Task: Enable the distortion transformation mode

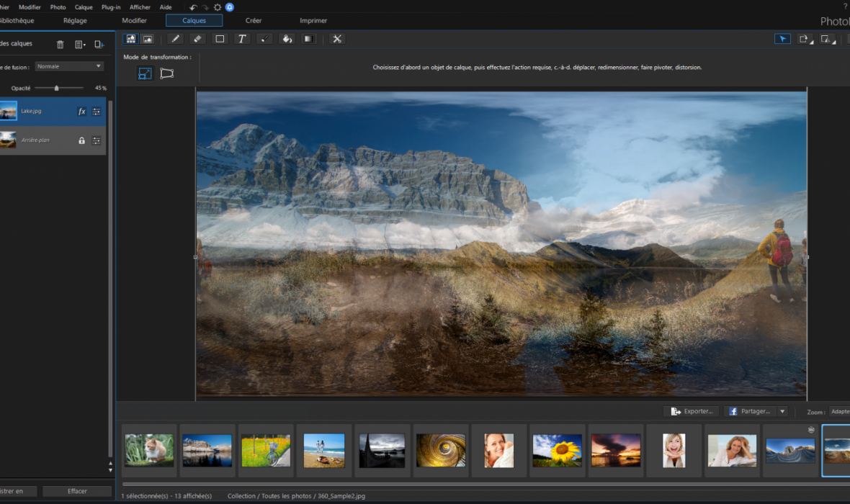Action: click(167, 73)
